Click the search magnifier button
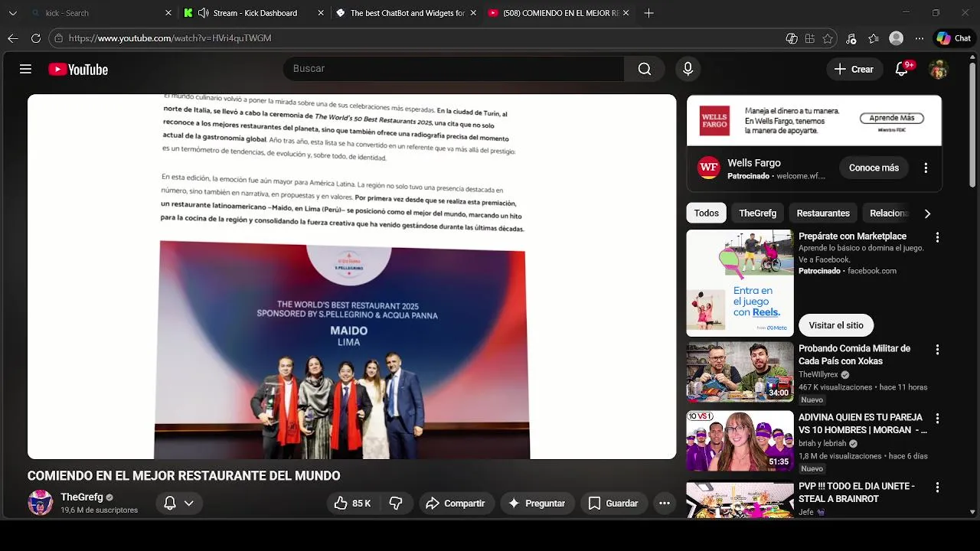 click(x=645, y=69)
